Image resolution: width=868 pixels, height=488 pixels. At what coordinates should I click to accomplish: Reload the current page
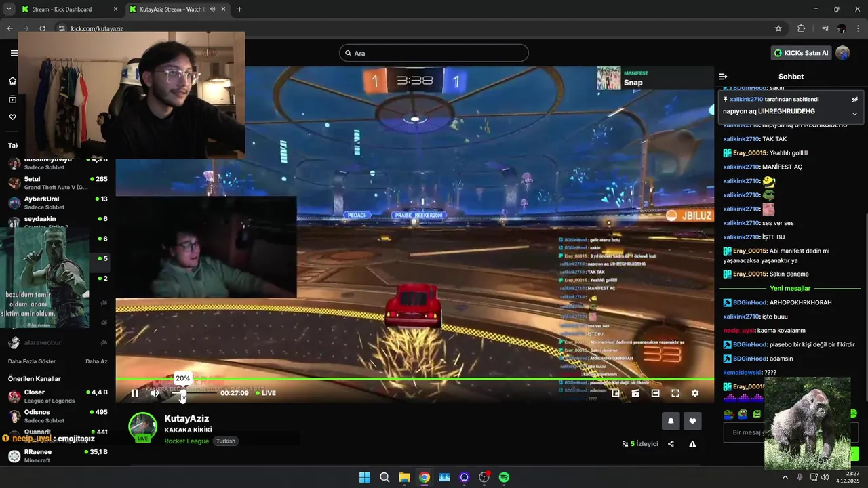click(42, 28)
